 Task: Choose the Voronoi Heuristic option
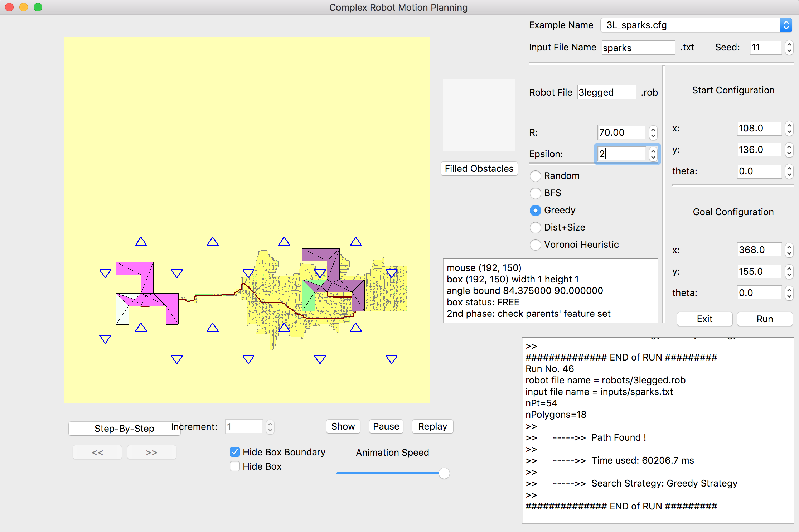tap(535, 245)
